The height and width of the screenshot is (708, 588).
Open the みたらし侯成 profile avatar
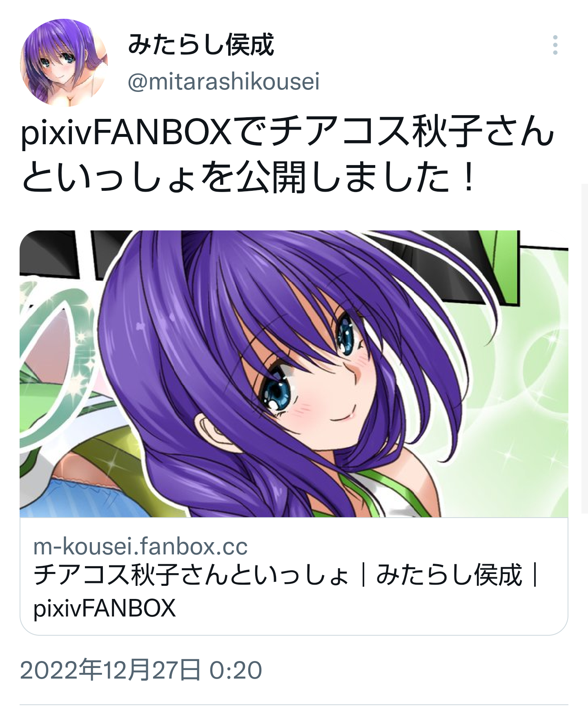pyautogui.click(x=64, y=63)
